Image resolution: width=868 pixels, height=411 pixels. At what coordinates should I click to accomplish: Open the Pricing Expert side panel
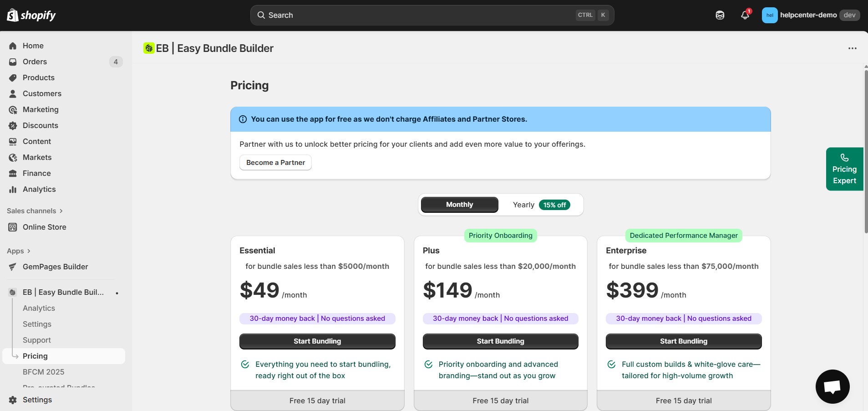[844, 169]
